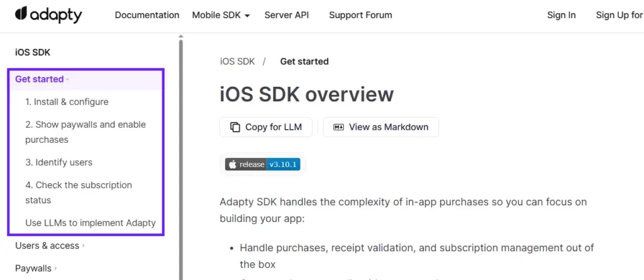
Task: Click iOS SDK breadcrumb link
Action: 237,62
